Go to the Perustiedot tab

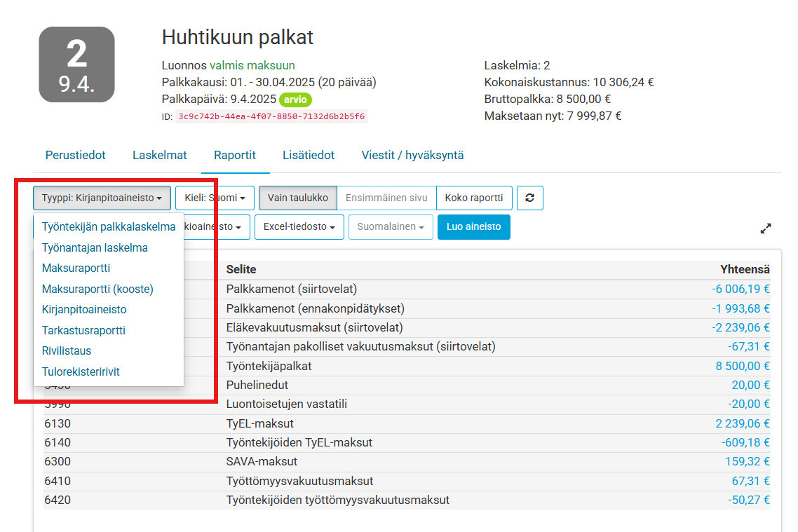click(75, 155)
